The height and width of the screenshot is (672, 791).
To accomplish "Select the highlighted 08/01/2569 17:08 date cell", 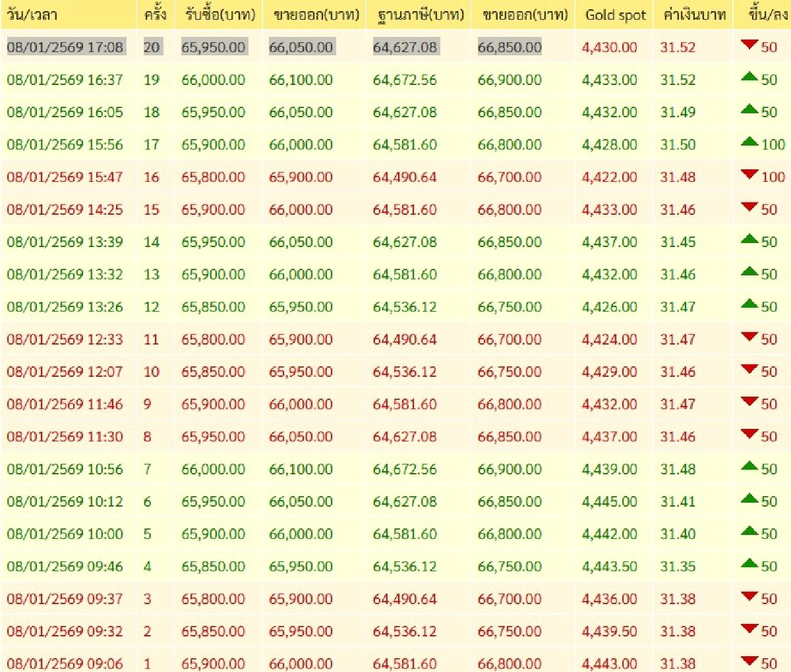I will point(65,47).
